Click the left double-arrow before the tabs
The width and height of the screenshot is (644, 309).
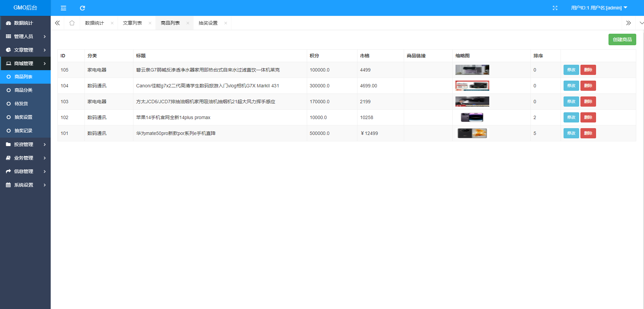click(57, 23)
